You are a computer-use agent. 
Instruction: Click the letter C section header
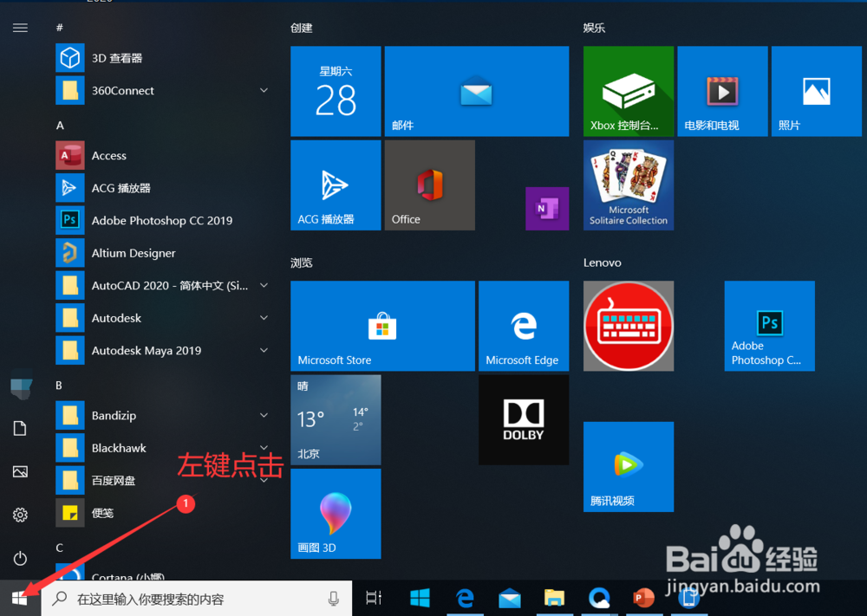tap(59, 548)
